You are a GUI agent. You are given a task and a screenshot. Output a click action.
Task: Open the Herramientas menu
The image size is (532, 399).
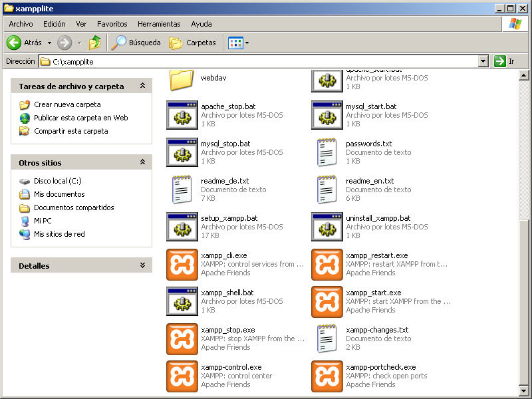tap(159, 24)
